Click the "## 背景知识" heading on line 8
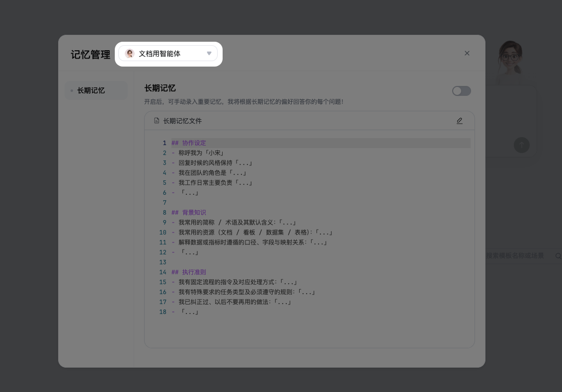Screen dimensions: 562x392 [188, 213]
